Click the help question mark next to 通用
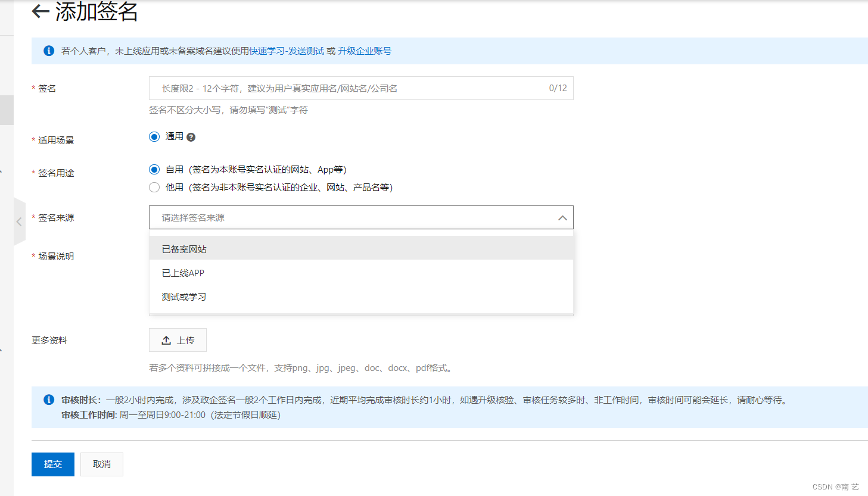This screenshot has height=496, width=868. coord(191,137)
